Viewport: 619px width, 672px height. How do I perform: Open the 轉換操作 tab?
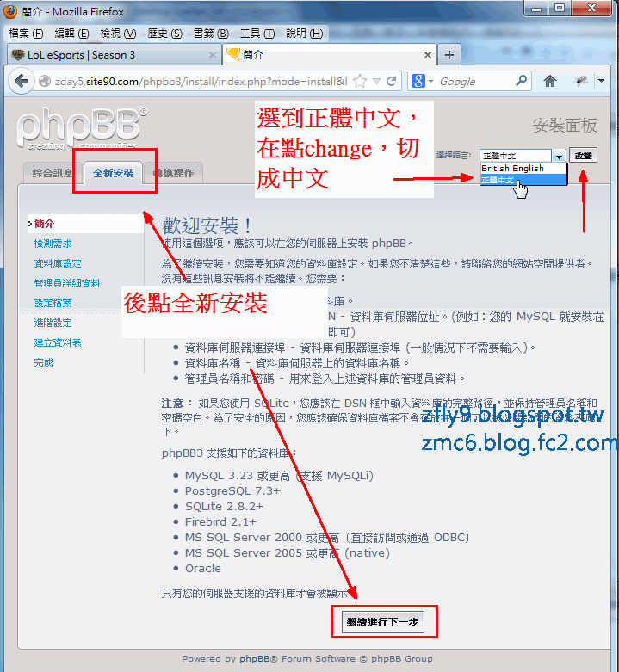pos(173,173)
